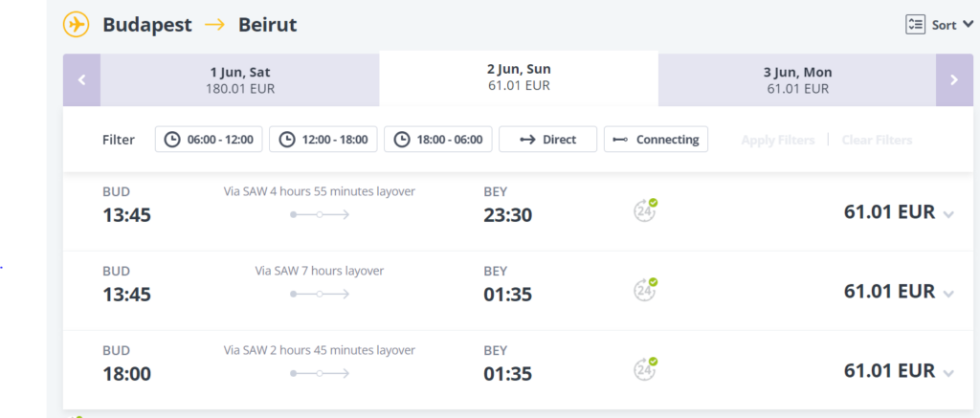Toggle the 06:00 - 12:00 time filter
Viewport: 980px width, 418px height.
[210, 140]
